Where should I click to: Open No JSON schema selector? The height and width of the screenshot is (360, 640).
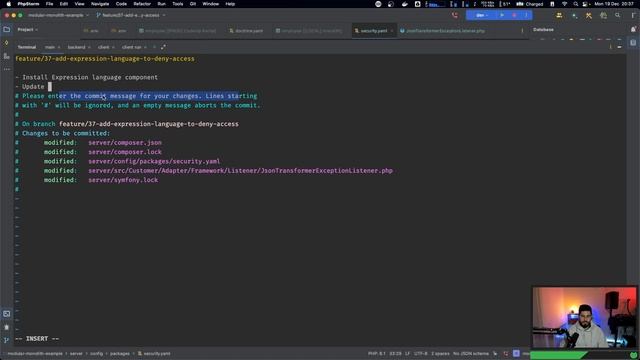[x=471, y=353]
